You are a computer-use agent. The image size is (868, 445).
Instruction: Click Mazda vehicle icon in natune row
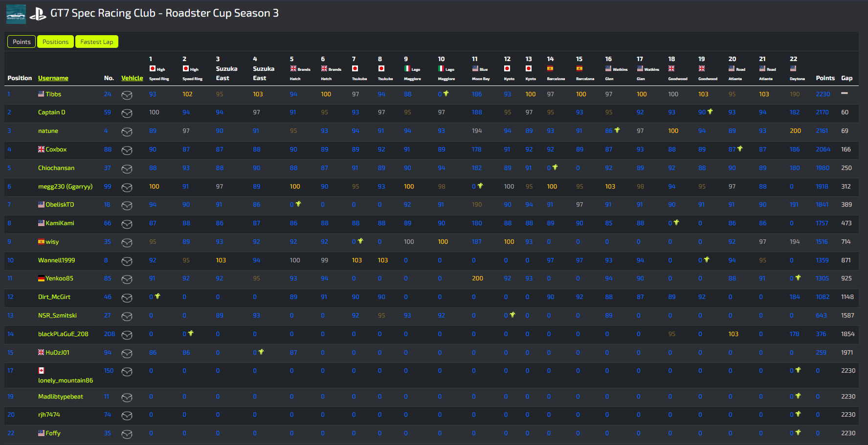pos(127,132)
